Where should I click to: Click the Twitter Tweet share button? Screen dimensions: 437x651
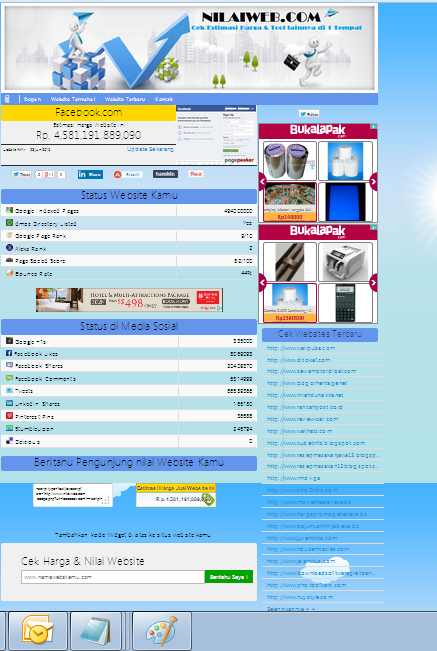coord(22,174)
